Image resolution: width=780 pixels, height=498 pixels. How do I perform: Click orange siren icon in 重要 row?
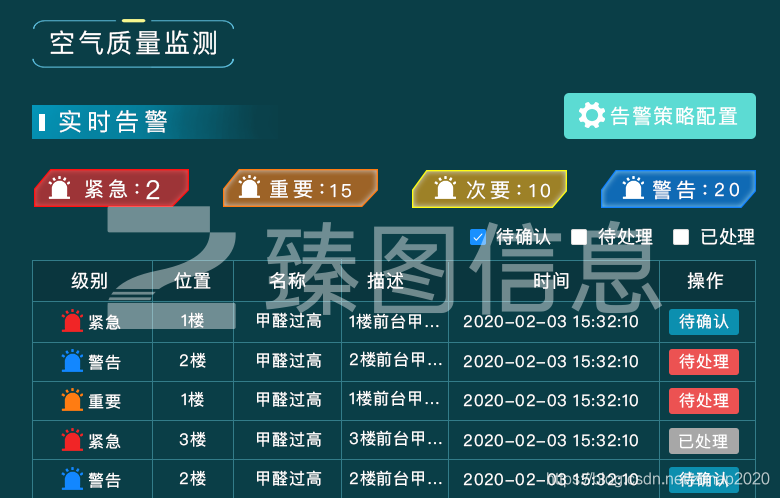[x=72, y=400]
